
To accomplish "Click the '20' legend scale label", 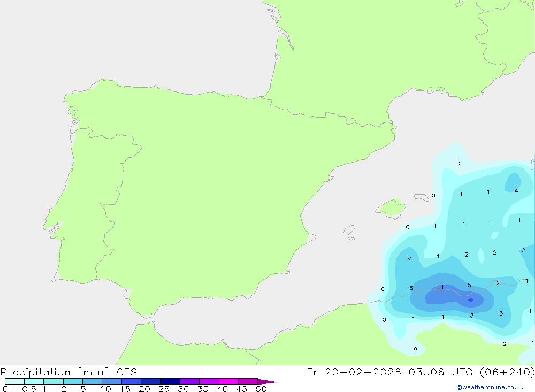I will pos(144,389).
